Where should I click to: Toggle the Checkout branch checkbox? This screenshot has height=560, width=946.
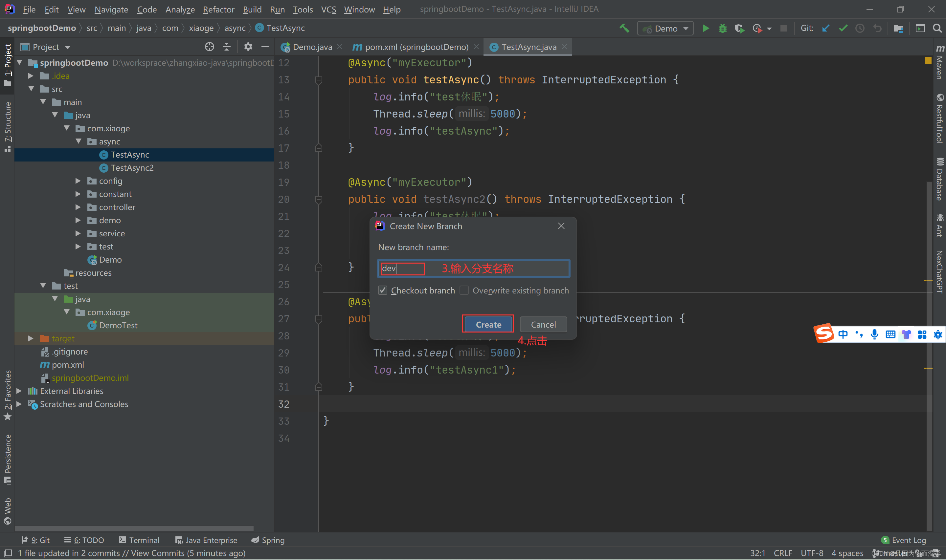[x=382, y=290]
